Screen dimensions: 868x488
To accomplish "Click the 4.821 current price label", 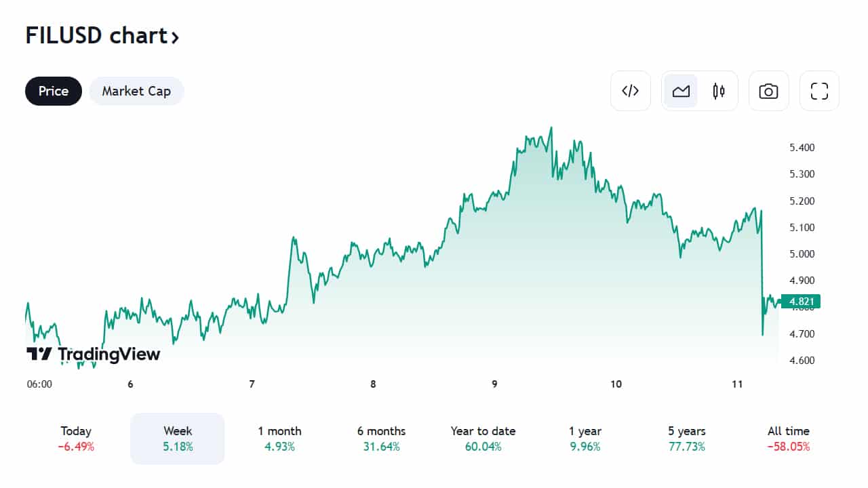I will pyautogui.click(x=800, y=302).
